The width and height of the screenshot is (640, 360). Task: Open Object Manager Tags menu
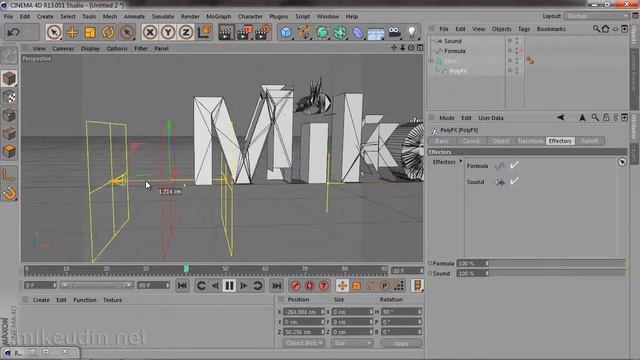tap(524, 29)
